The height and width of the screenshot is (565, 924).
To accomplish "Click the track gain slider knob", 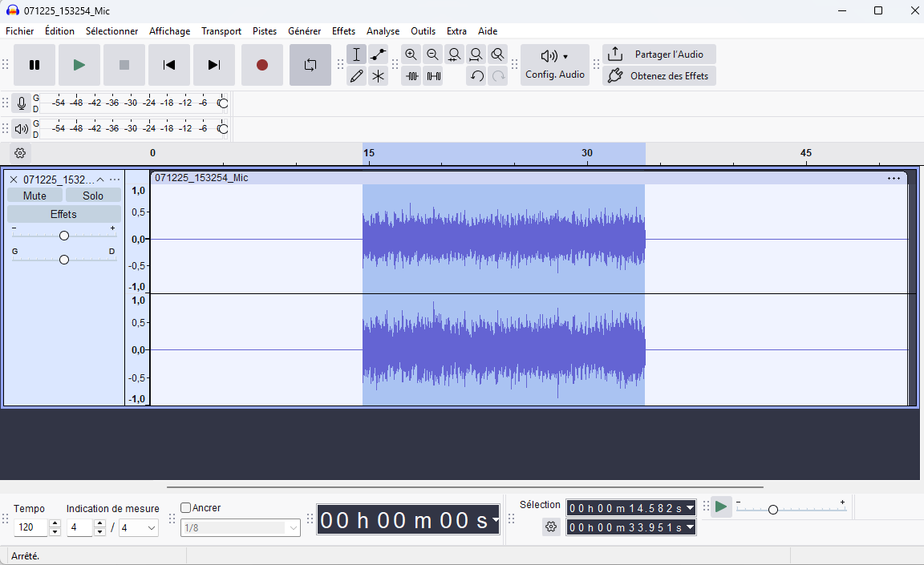I will pos(64,235).
